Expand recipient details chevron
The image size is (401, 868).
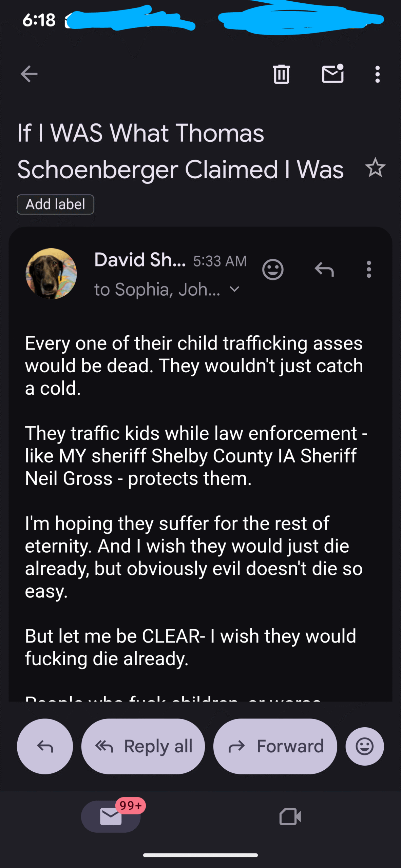tap(234, 289)
